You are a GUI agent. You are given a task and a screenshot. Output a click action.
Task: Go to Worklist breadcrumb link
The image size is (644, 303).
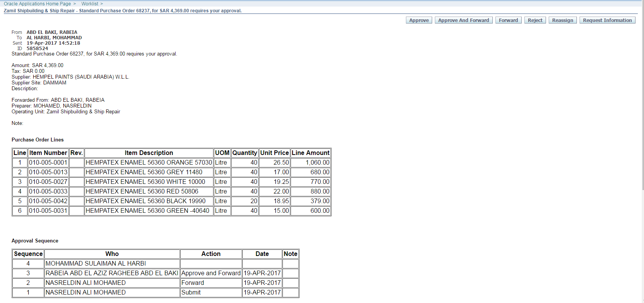pyautogui.click(x=90, y=3)
